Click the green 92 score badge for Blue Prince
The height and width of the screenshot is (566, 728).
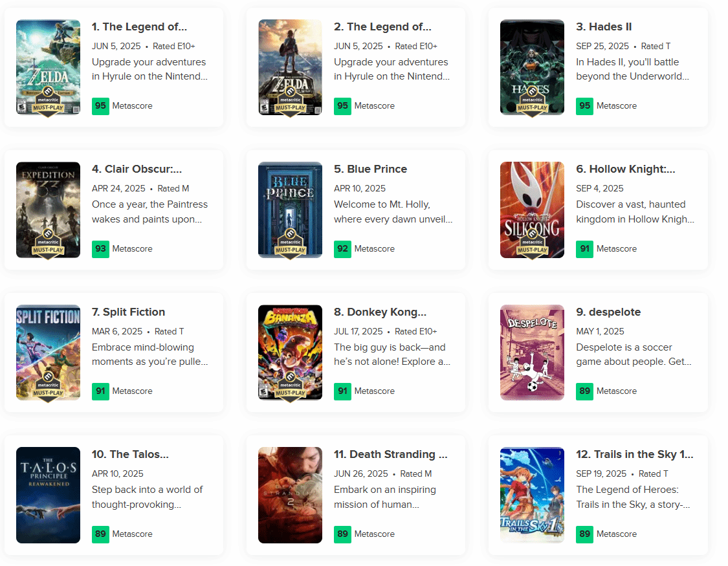[x=342, y=248]
